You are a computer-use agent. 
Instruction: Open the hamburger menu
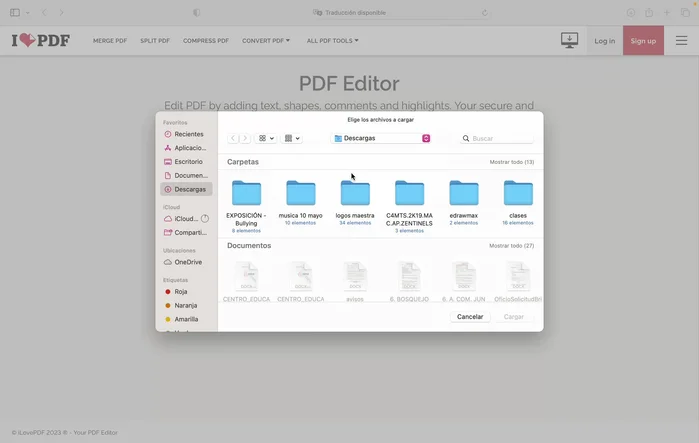[681, 41]
